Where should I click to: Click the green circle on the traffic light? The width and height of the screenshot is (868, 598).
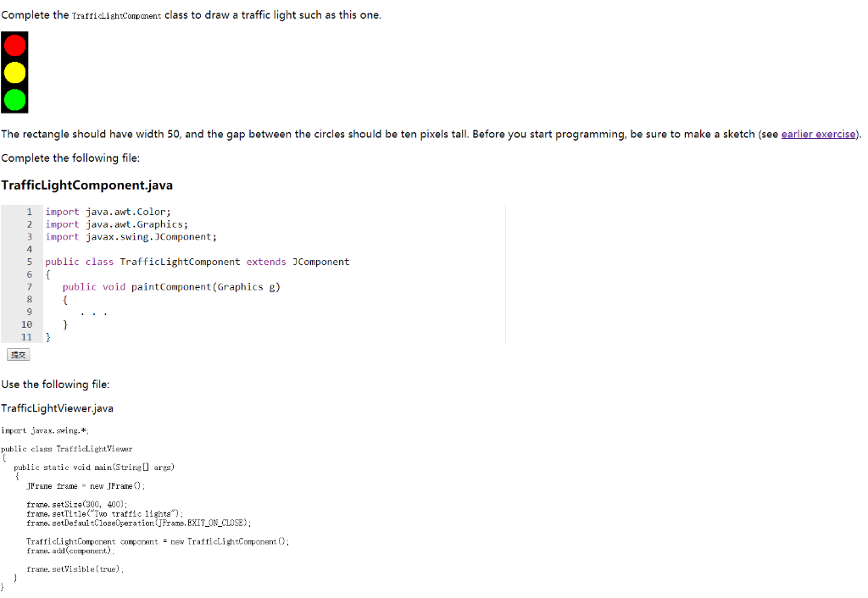tap(14, 99)
